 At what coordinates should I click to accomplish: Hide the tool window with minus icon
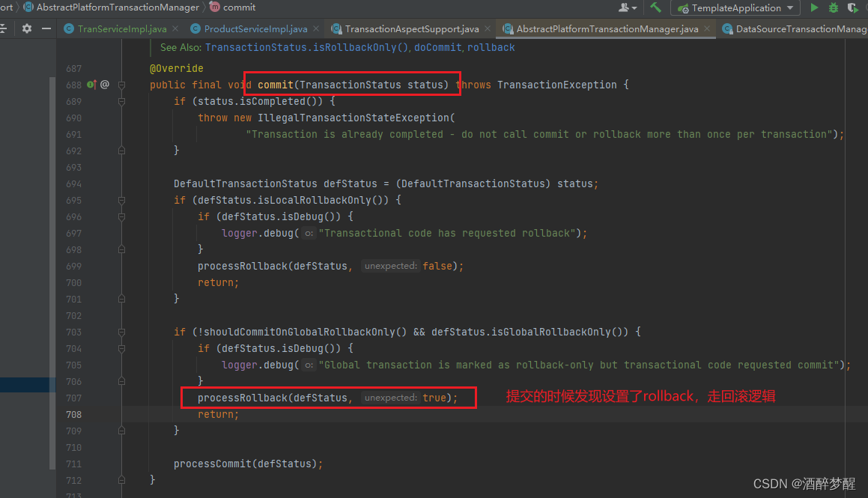click(x=46, y=28)
